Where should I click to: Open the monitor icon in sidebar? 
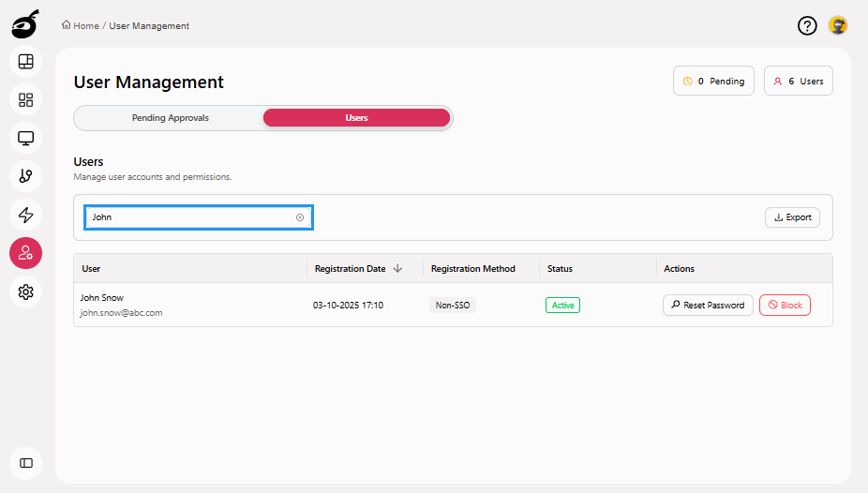(x=26, y=138)
